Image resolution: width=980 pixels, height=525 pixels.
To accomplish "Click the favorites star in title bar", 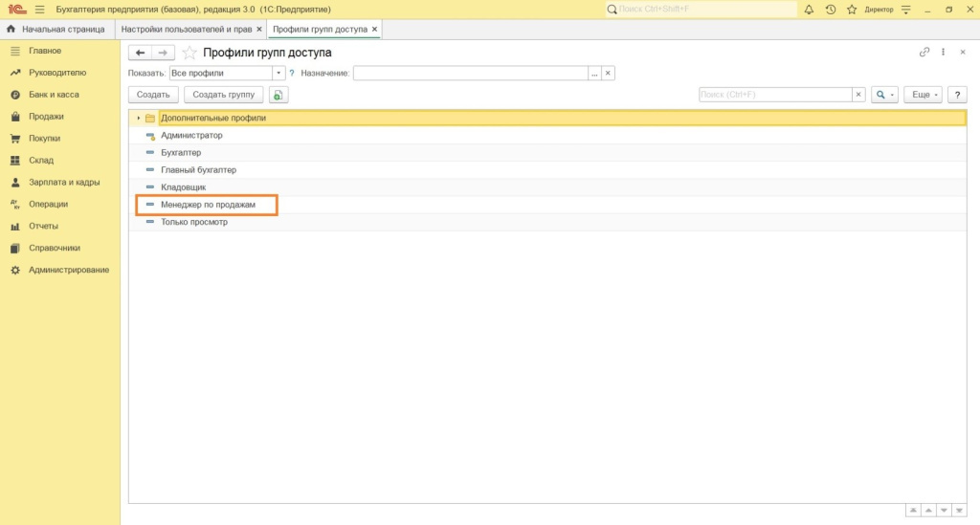I will pos(851,10).
